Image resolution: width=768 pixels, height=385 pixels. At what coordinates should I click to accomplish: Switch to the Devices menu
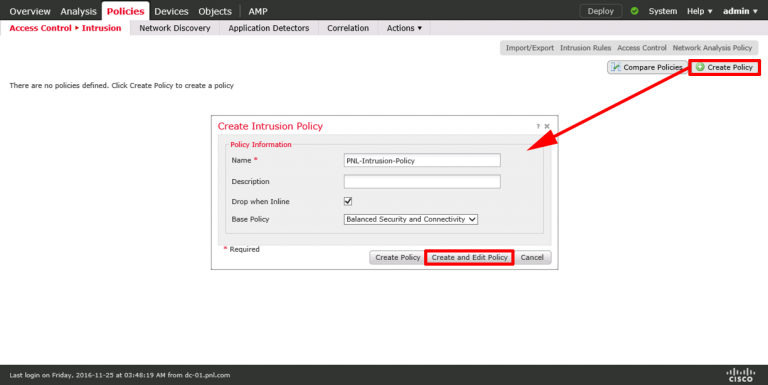coord(171,11)
